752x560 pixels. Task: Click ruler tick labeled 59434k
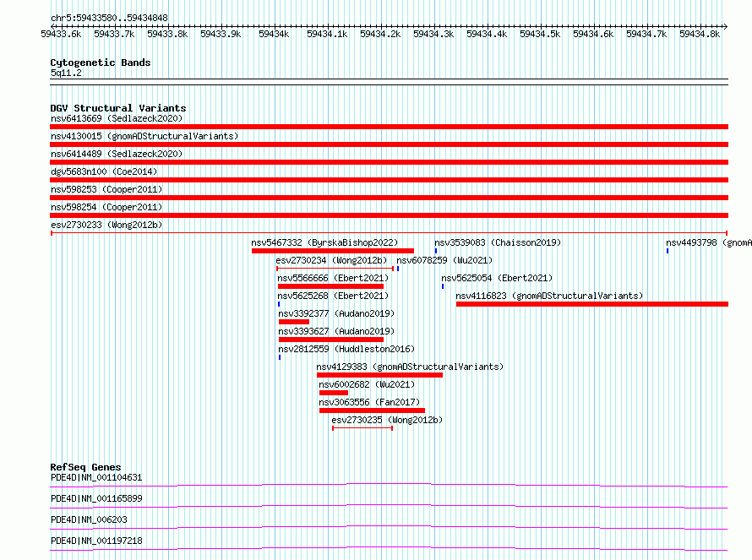click(x=274, y=34)
